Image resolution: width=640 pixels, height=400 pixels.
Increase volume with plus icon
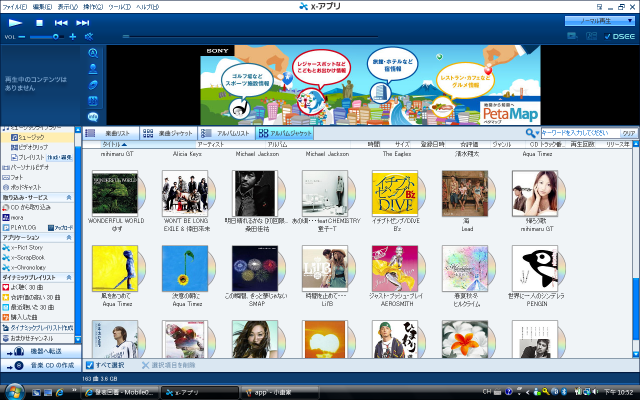(73, 37)
